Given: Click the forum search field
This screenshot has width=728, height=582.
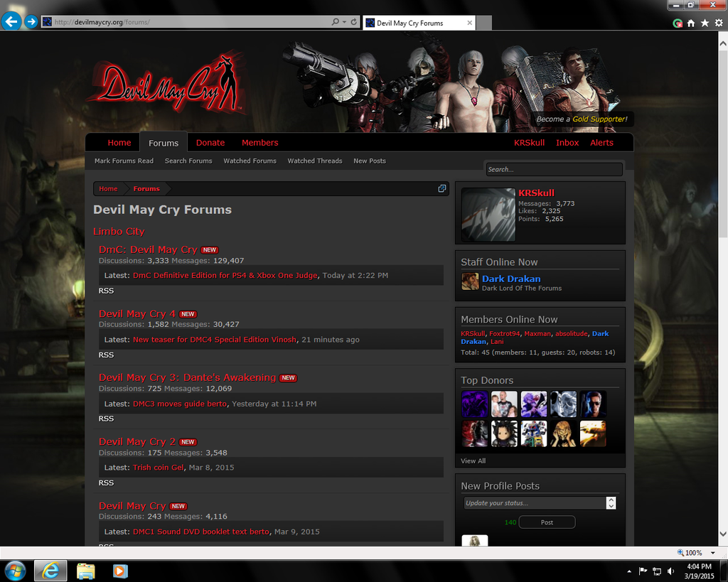Looking at the screenshot, I should [x=554, y=169].
